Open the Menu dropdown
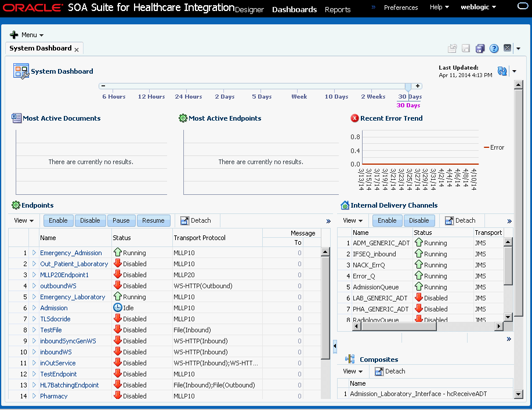 click(x=27, y=35)
